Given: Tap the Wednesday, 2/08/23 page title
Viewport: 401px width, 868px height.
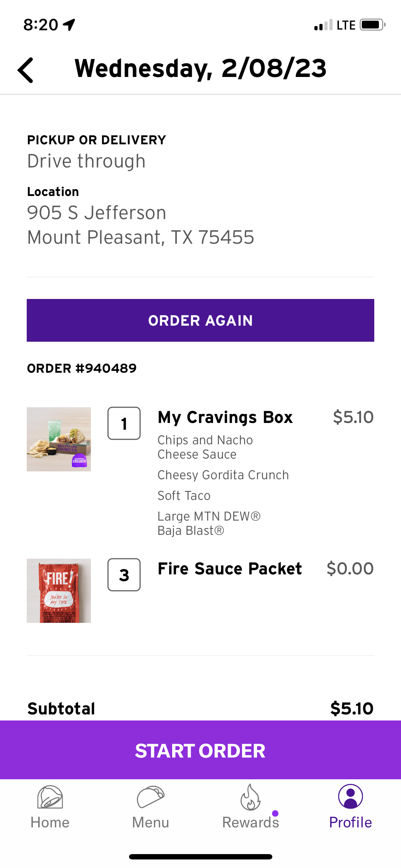Looking at the screenshot, I should coord(200,68).
